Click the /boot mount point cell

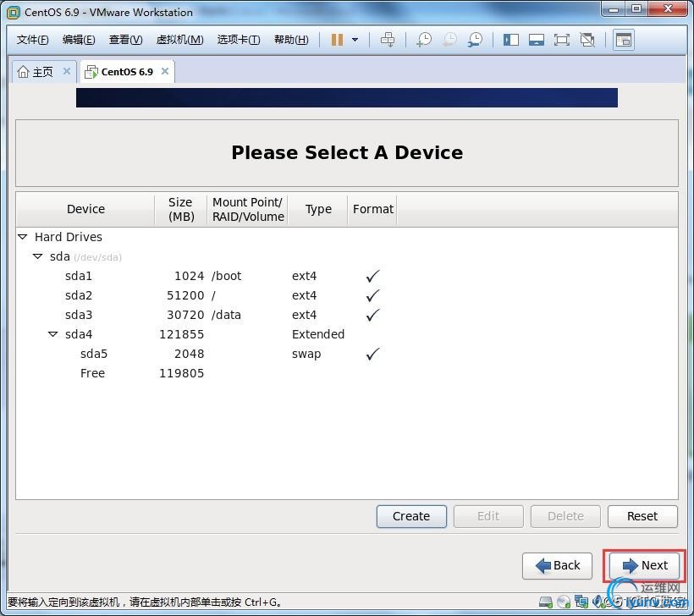(x=227, y=276)
